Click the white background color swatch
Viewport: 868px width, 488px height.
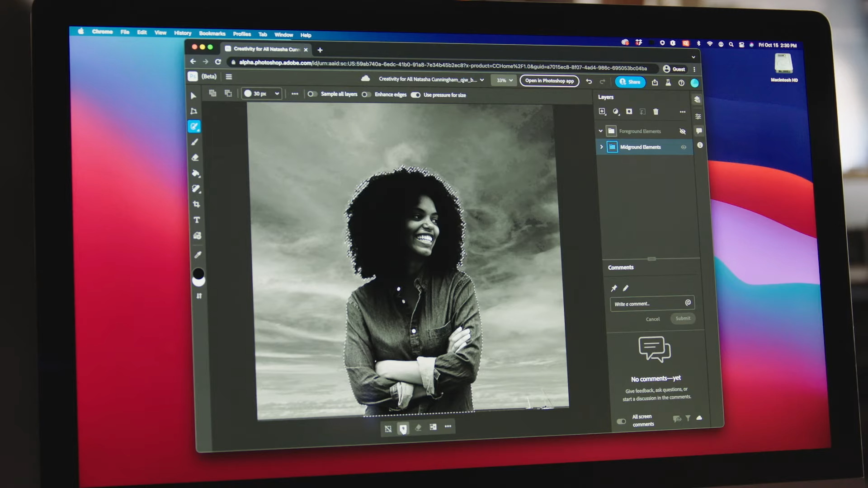[199, 282]
